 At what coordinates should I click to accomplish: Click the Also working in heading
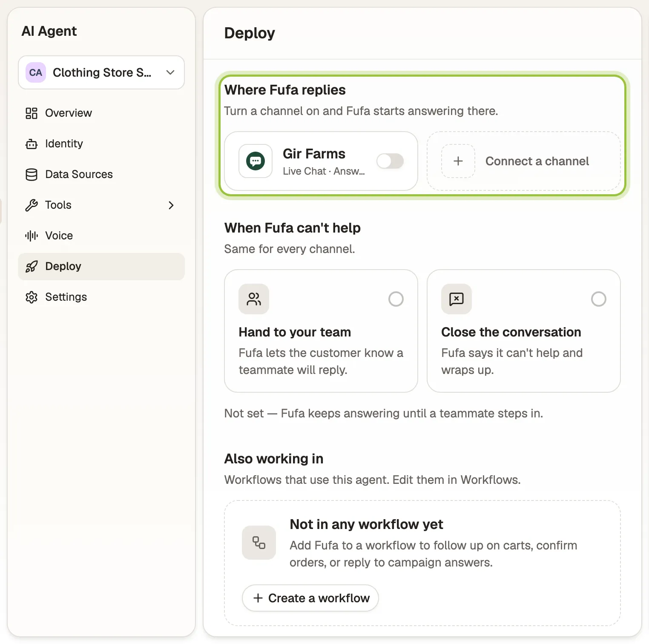point(274,459)
